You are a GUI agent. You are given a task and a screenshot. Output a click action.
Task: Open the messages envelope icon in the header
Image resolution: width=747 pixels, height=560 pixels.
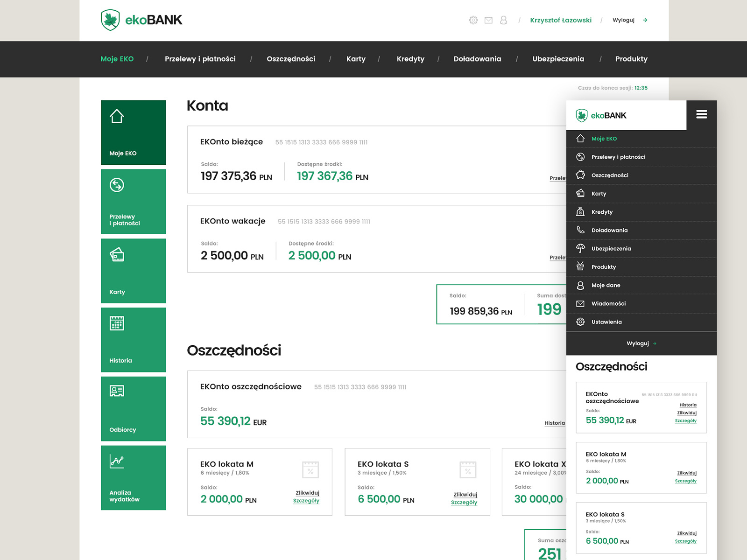tap(488, 20)
